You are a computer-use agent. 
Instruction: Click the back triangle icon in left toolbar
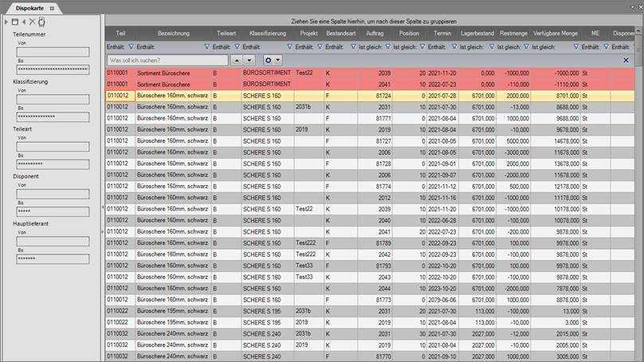pos(23,22)
